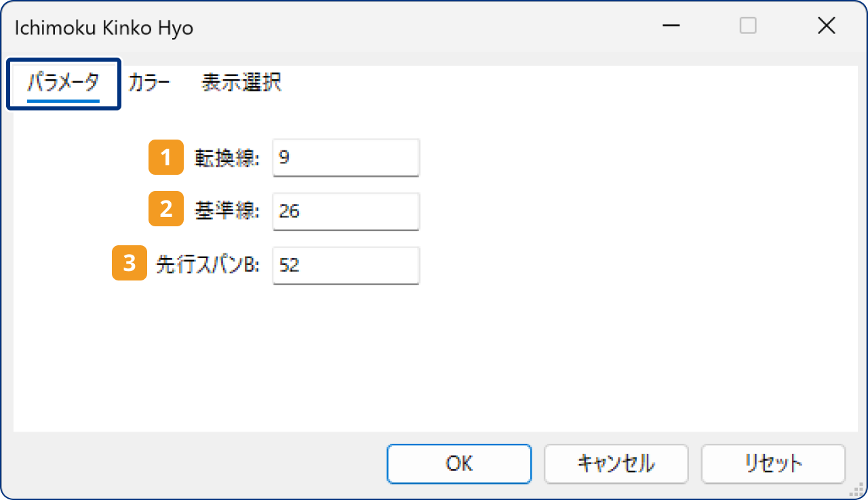Click the 基準線 field containing 26
This screenshot has width=868, height=500.
(x=345, y=211)
